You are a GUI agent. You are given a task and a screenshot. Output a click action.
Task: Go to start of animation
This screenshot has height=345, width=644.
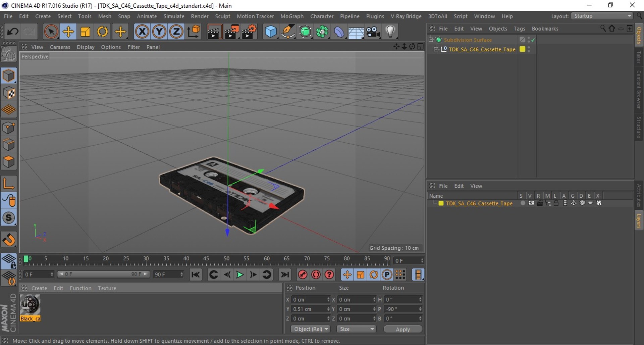[196, 275]
